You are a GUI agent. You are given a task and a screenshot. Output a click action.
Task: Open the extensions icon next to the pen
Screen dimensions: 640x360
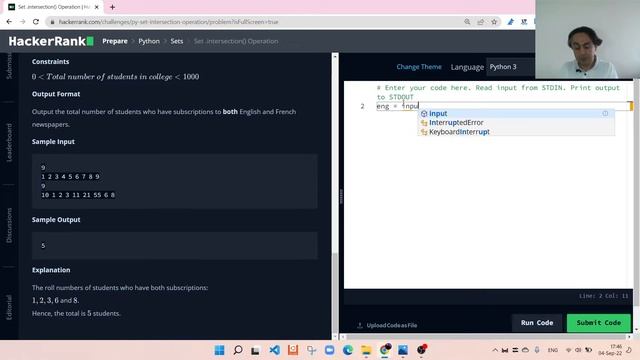tap(524, 22)
